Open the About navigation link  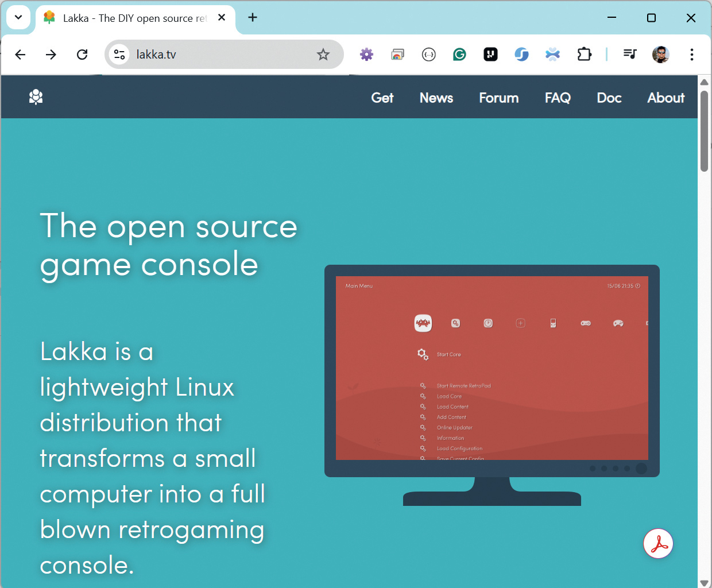(x=666, y=98)
